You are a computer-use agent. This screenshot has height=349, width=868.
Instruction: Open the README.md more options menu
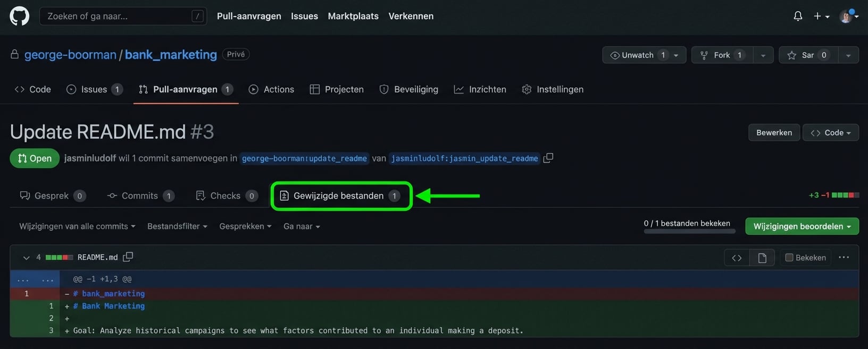844,257
